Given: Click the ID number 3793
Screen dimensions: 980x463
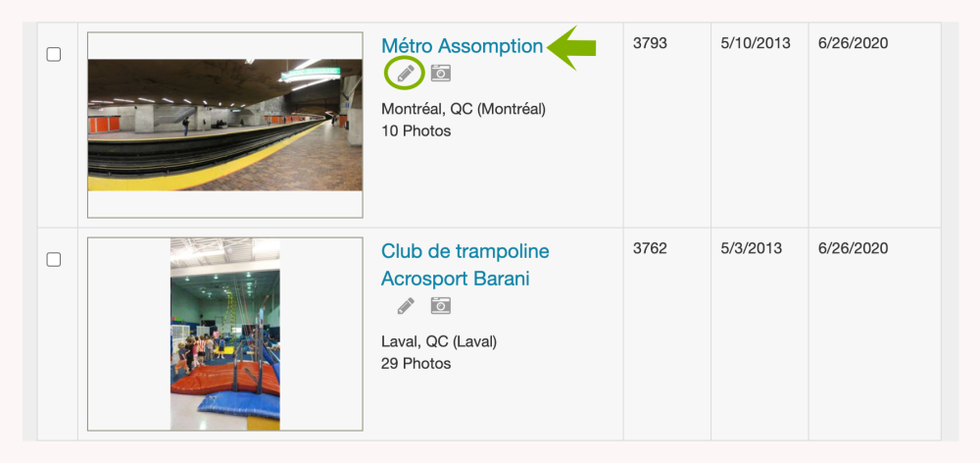Looking at the screenshot, I should pos(650,44).
